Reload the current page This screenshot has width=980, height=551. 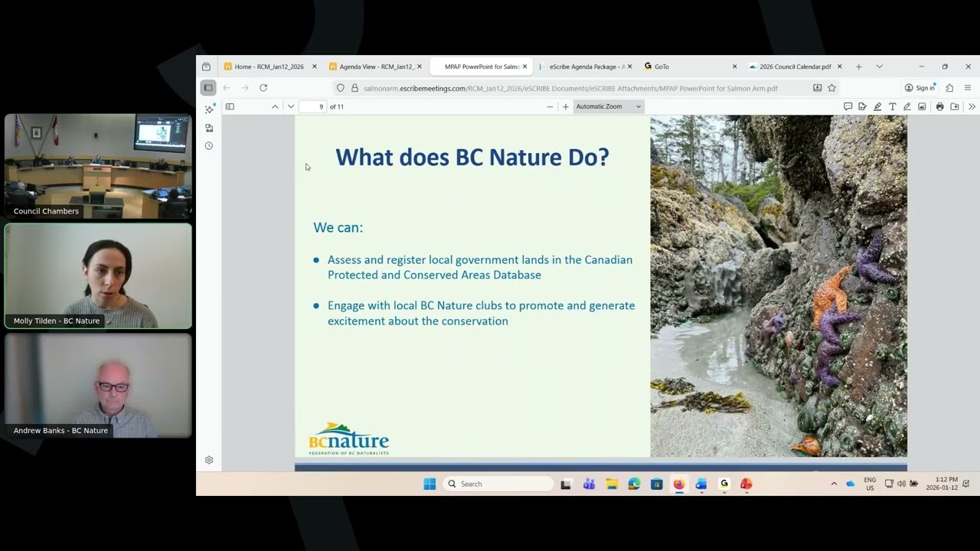tap(263, 88)
